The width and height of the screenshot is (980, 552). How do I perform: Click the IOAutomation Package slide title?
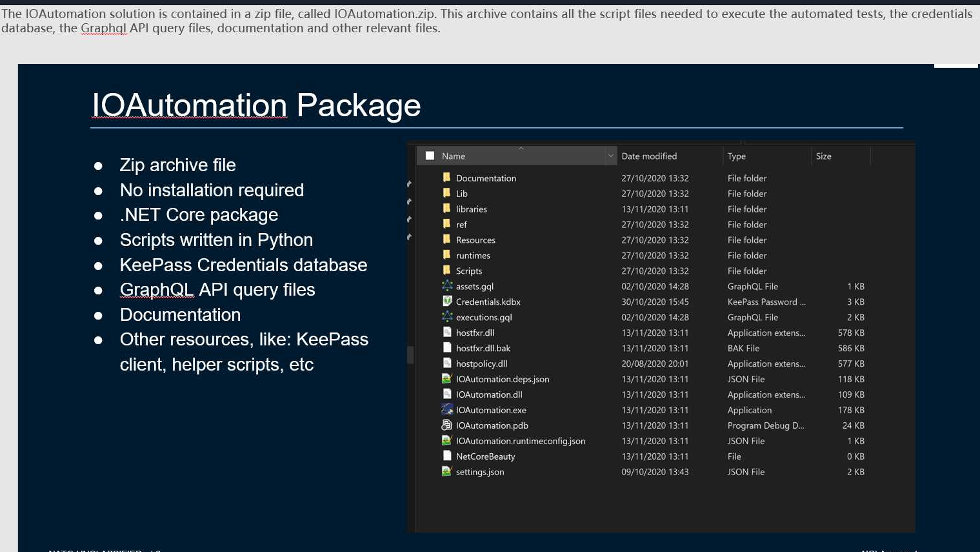(x=256, y=105)
